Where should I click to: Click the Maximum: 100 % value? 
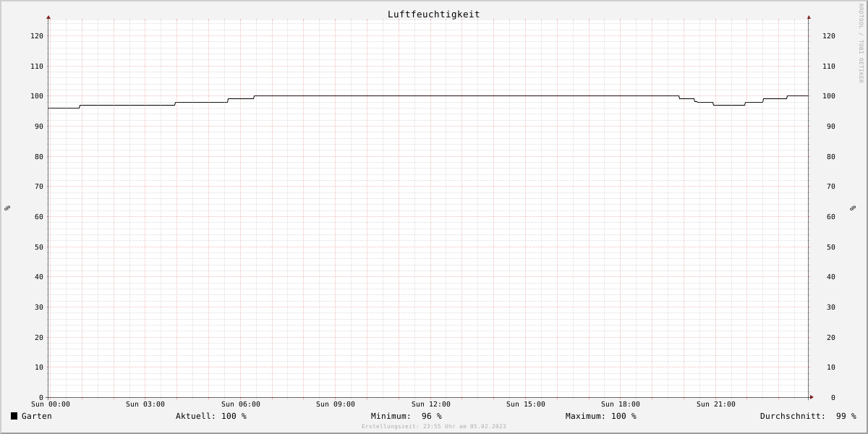(x=601, y=416)
